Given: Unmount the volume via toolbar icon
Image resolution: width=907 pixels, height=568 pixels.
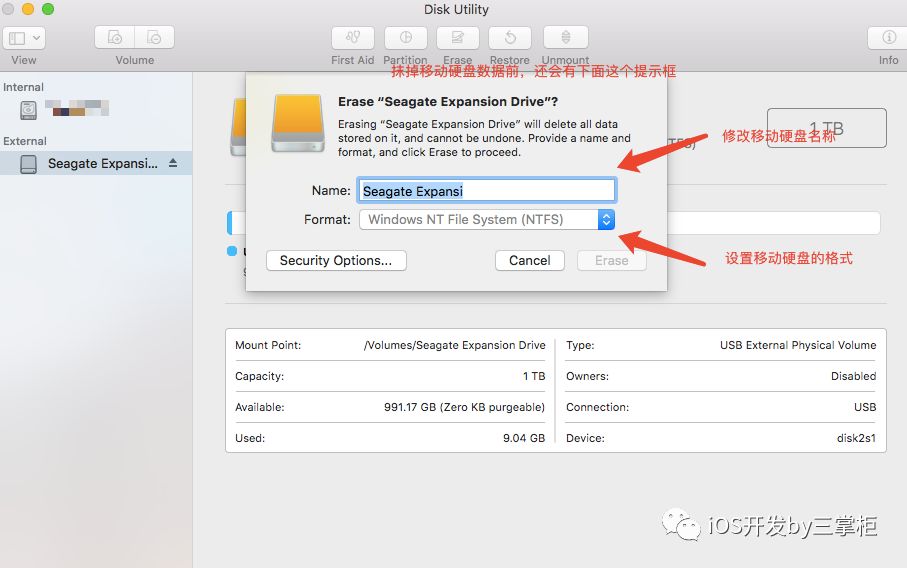Looking at the screenshot, I should tap(566, 38).
